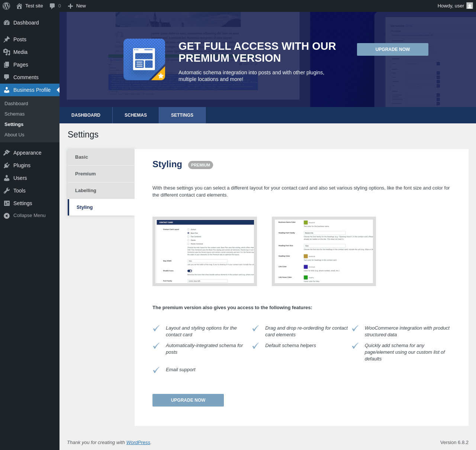
Task: Switch to the SCHEMAS tab
Action: click(136, 115)
